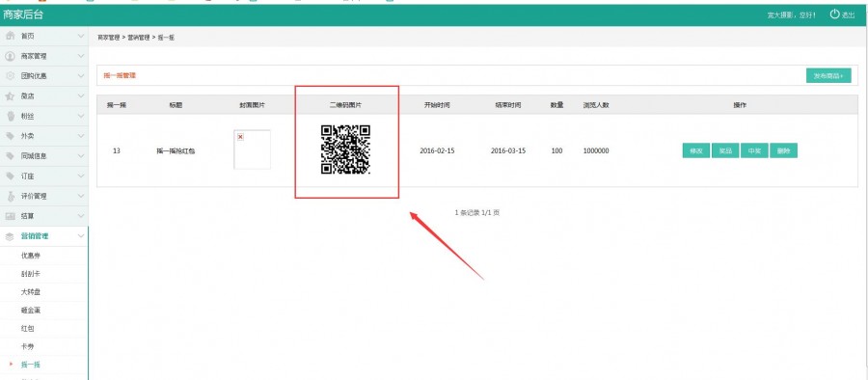Expand the 结算 chevron

click(x=81, y=216)
